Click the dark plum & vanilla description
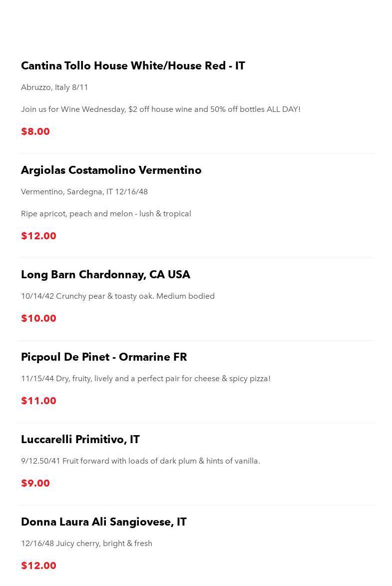392x586 pixels. pyautogui.click(x=140, y=461)
